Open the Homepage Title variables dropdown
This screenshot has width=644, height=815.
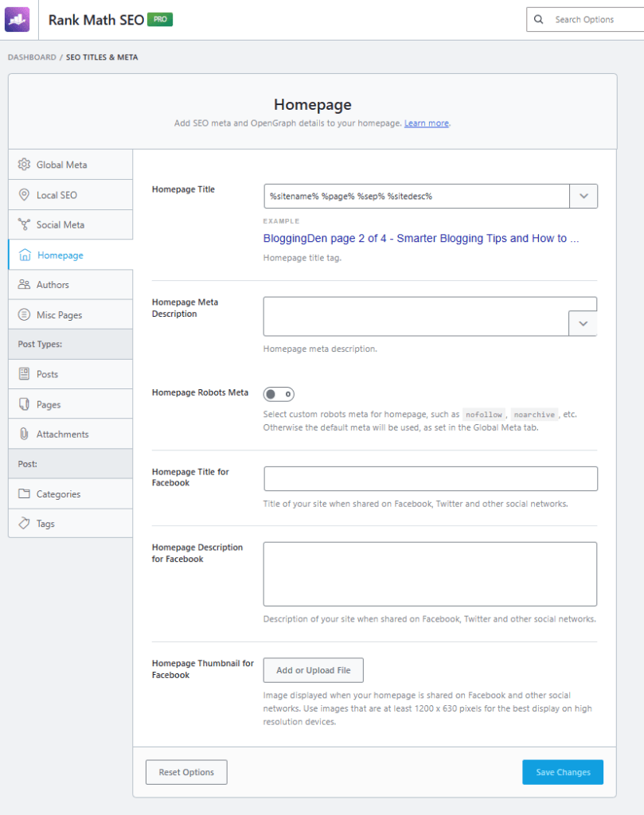(x=584, y=196)
